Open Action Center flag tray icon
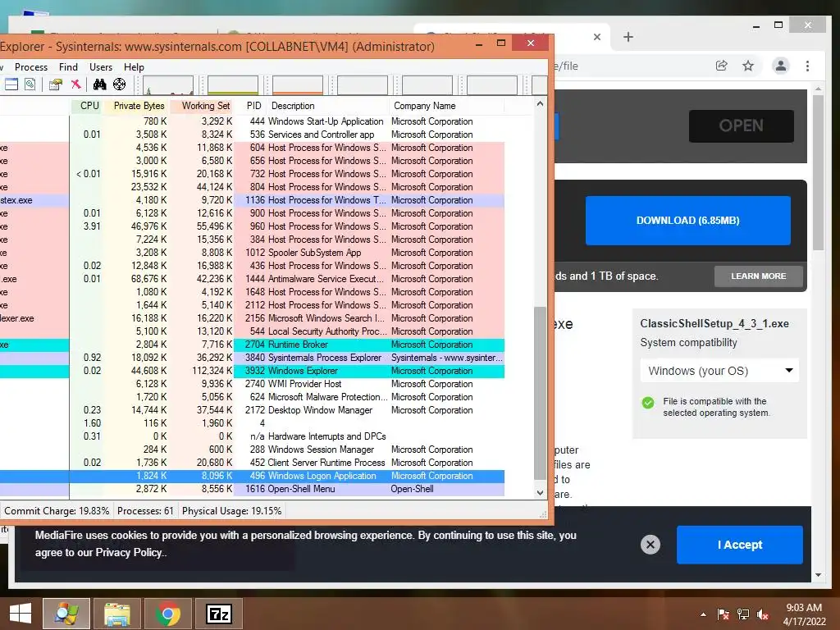Image resolution: width=840 pixels, height=630 pixels. [x=724, y=614]
